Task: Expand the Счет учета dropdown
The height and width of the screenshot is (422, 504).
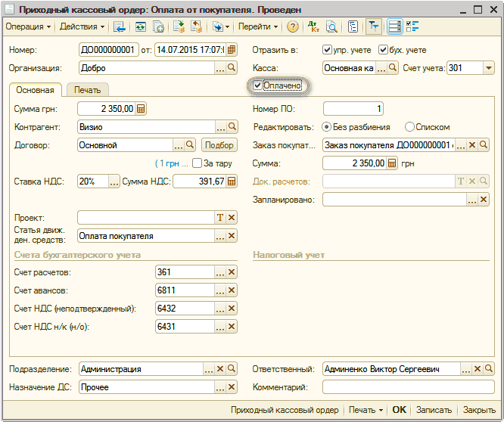Action: click(x=488, y=68)
